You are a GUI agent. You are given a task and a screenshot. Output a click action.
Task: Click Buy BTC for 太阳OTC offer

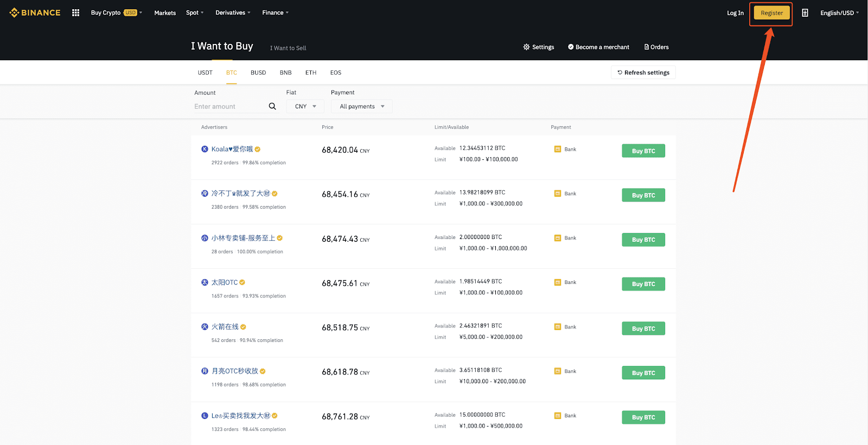point(643,284)
